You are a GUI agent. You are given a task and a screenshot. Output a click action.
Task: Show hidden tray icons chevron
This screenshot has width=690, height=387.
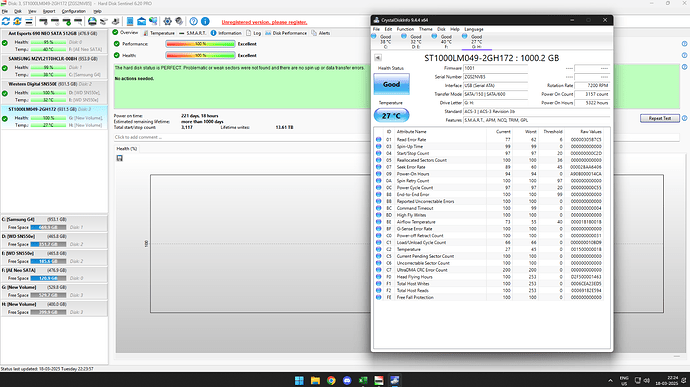[610, 380]
